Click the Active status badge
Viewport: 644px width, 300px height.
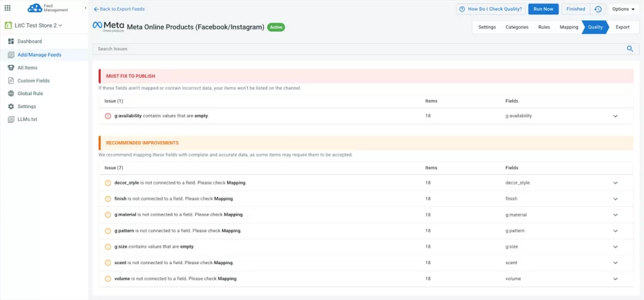276,27
